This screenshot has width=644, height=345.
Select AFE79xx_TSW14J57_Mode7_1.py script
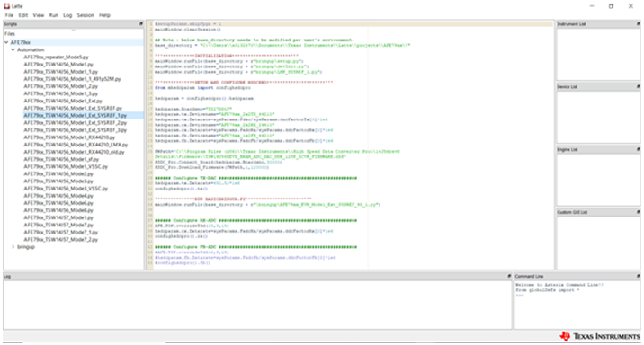coord(60,232)
